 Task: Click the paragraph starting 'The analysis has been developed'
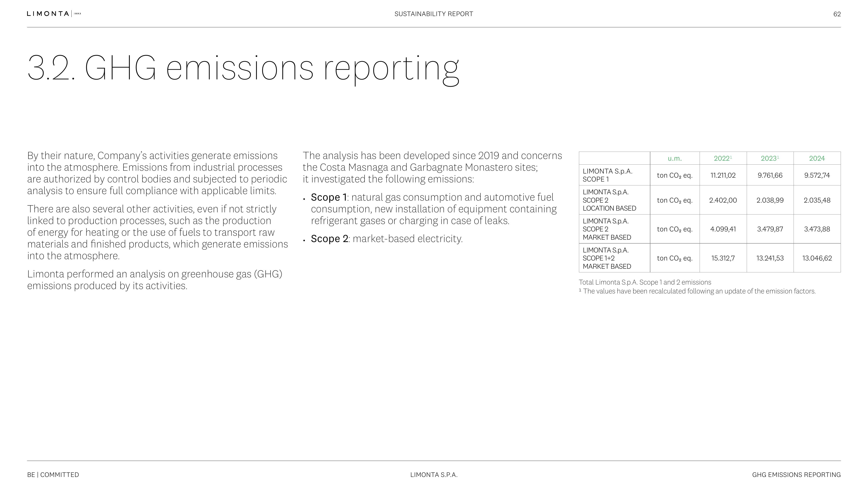pyautogui.click(x=432, y=167)
